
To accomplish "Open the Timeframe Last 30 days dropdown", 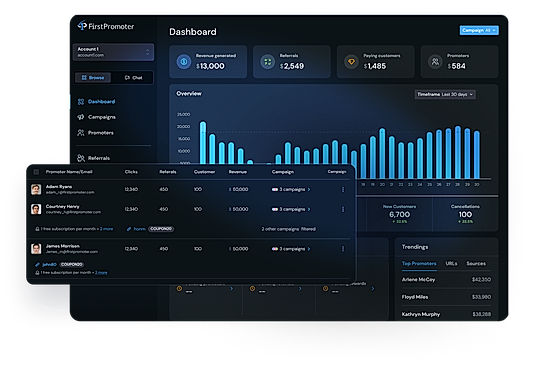I will click(445, 94).
